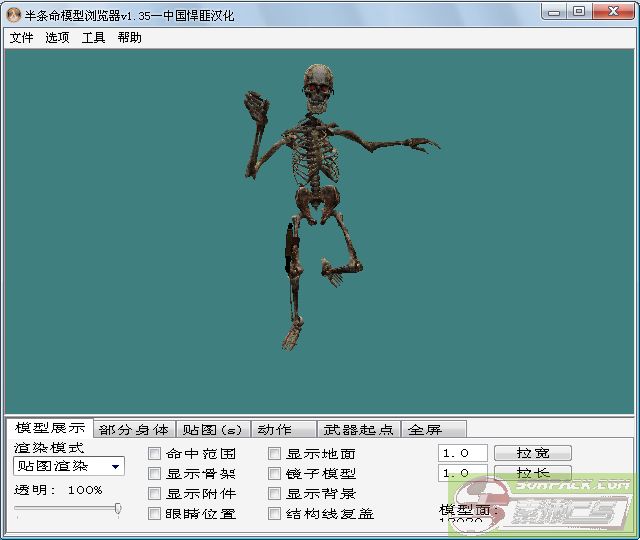The height and width of the screenshot is (540, 640).
Task: Click the input field next to 拉宽
Action: (462, 453)
